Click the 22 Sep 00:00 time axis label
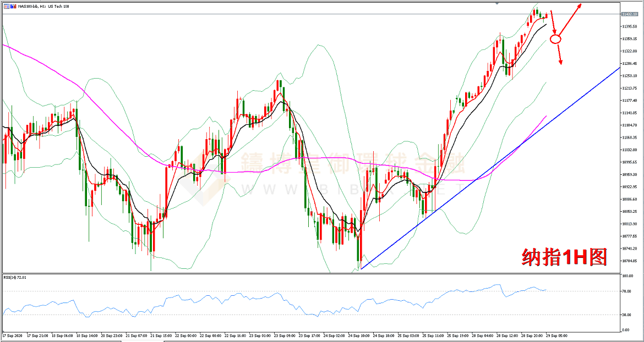 point(186,335)
